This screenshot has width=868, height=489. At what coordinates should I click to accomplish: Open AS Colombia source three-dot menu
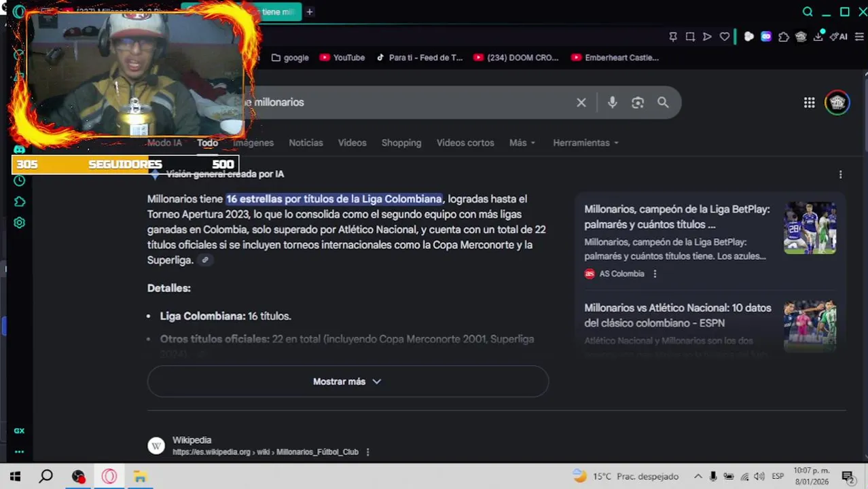click(x=655, y=274)
